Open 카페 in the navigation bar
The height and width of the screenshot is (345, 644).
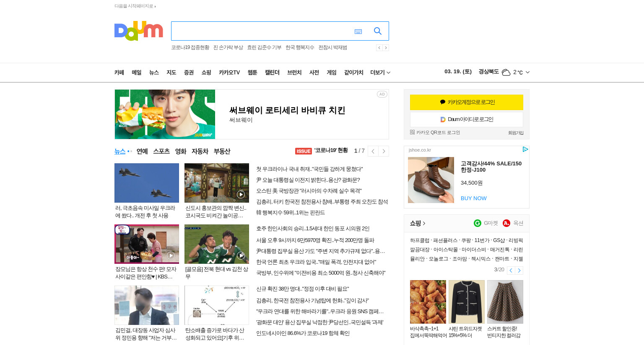coord(119,72)
